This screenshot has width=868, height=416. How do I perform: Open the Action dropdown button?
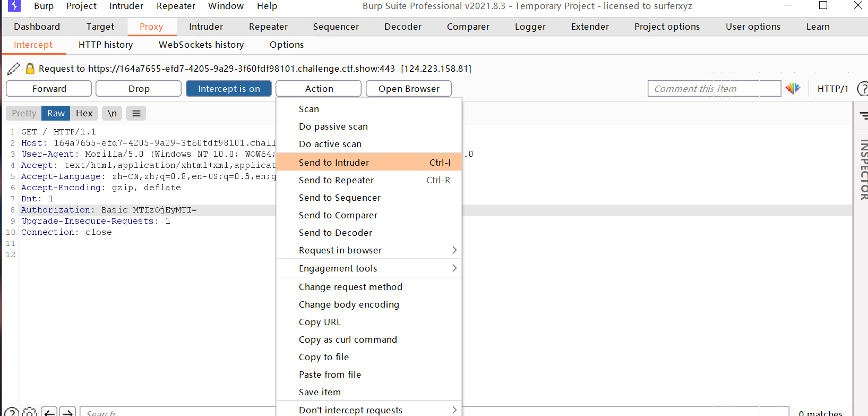click(319, 89)
